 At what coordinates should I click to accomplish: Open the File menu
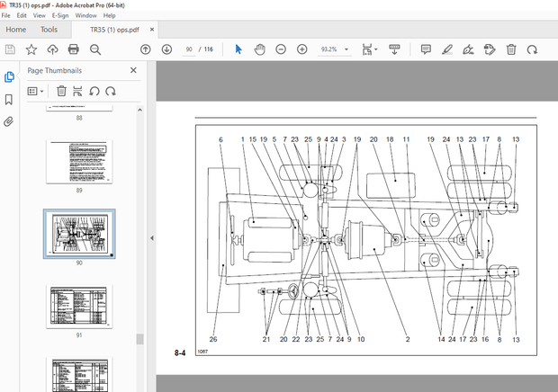click(5, 15)
